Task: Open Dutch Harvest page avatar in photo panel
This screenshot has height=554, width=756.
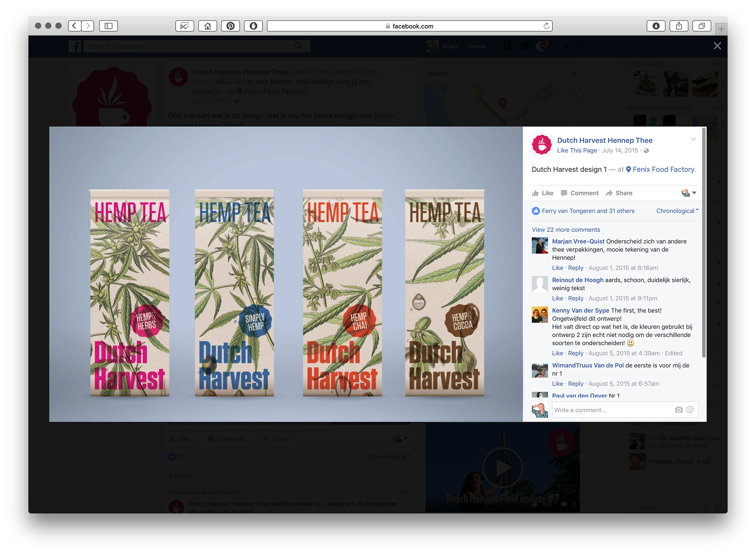Action: pyautogui.click(x=542, y=145)
